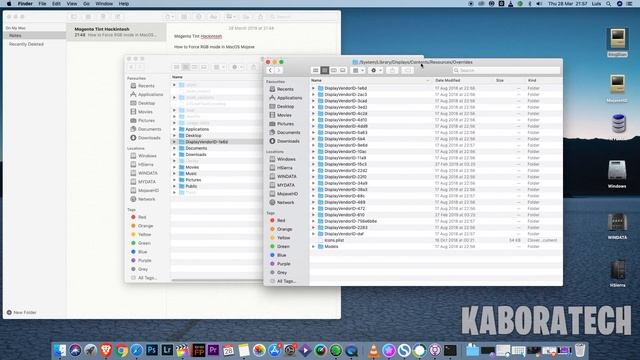
Task: Open the View menu
Action: pyautogui.click(x=71, y=4)
